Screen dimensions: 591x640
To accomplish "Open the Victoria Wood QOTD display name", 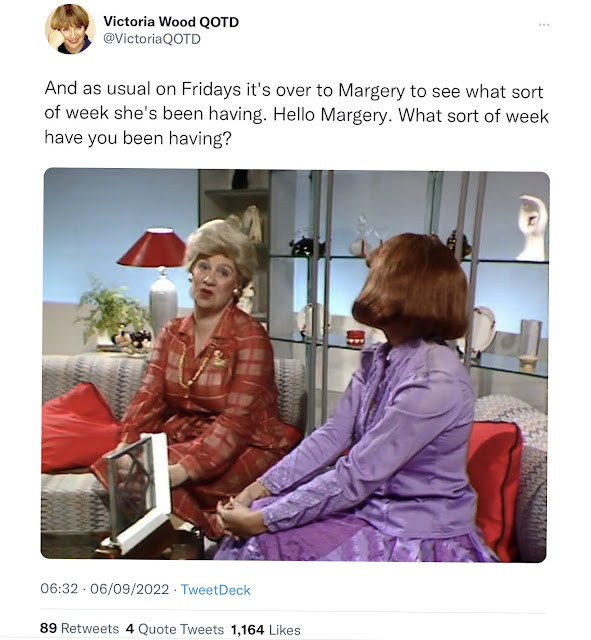I will click(x=171, y=22).
